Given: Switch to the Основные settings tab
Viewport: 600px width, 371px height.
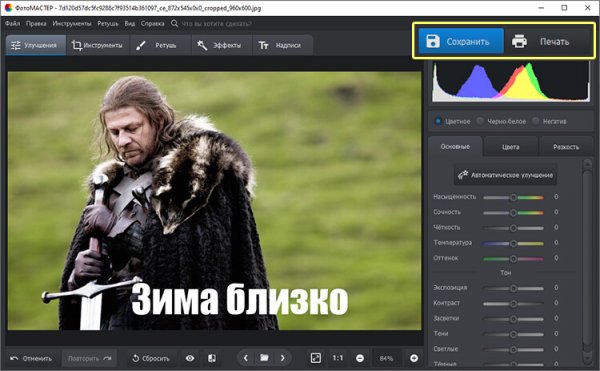Looking at the screenshot, I should point(455,146).
